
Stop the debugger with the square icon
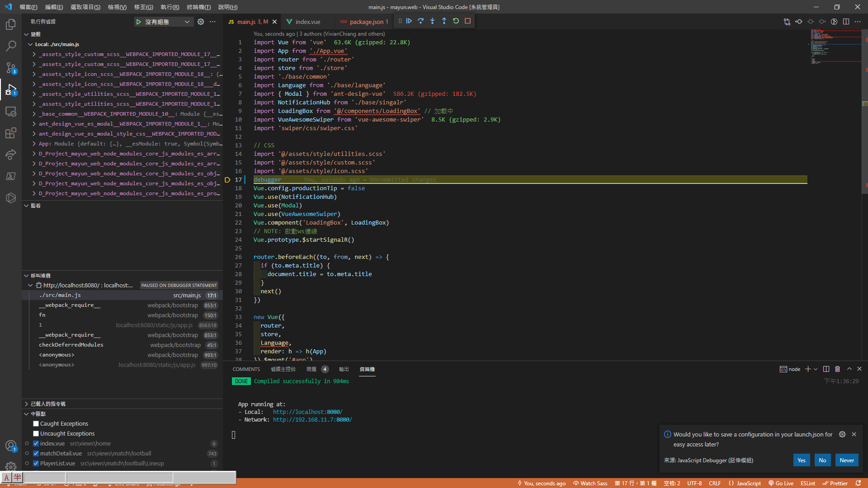click(x=468, y=21)
